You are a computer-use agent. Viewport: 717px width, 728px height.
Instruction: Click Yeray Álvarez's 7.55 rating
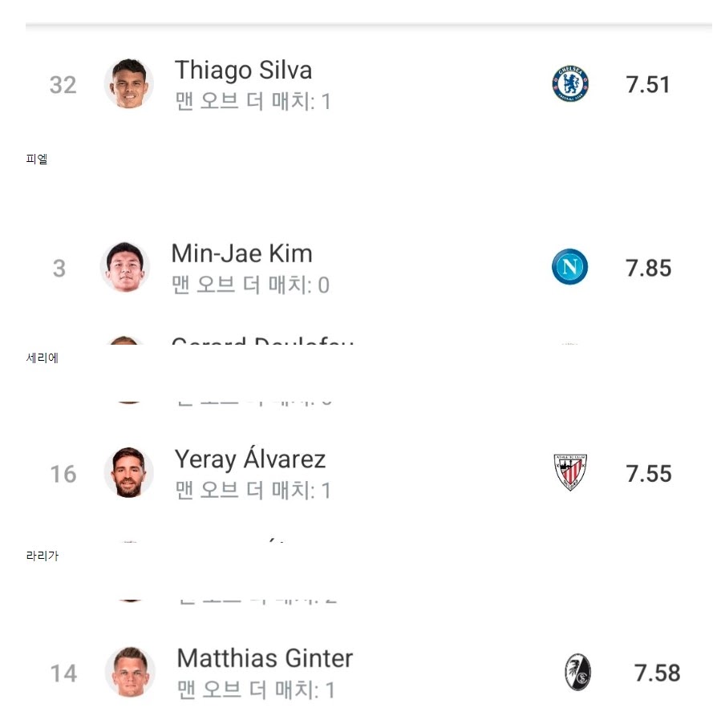click(x=649, y=474)
